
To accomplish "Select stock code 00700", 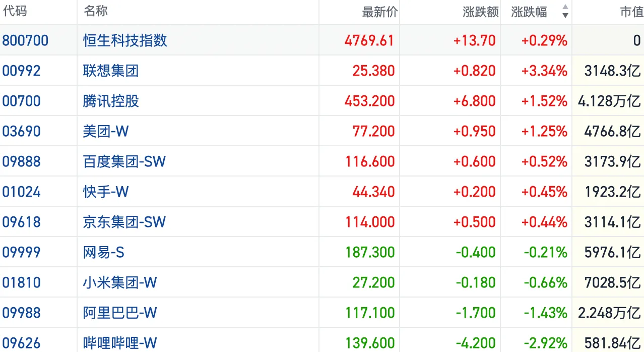I will 21,101.
